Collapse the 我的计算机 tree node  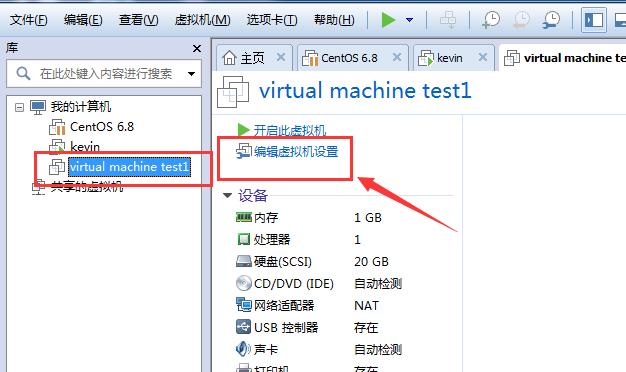tap(19, 107)
